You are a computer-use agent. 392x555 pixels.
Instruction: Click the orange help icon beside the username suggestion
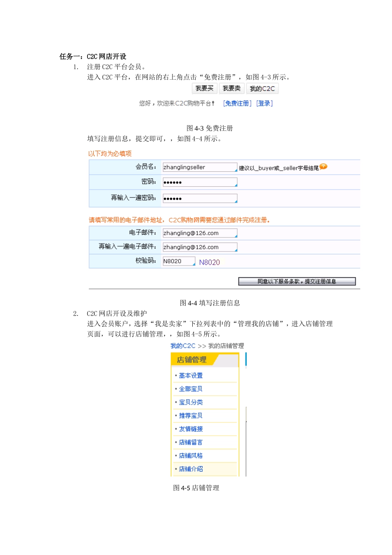click(x=324, y=167)
